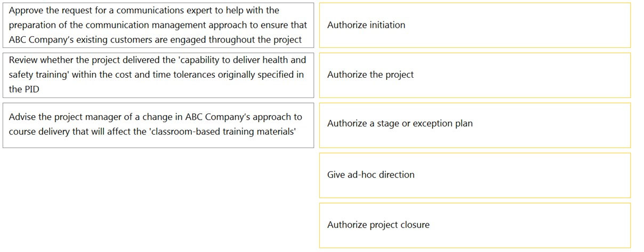Click the bottom yellow-bordered option box
The height and width of the screenshot is (252, 644).
point(474,225)
